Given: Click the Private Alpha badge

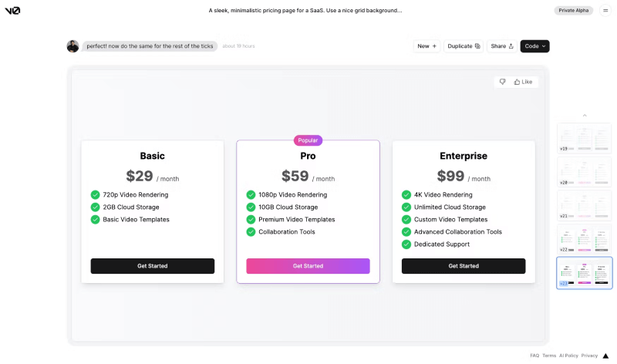Looking at the screenshot, I should point(572,11).
